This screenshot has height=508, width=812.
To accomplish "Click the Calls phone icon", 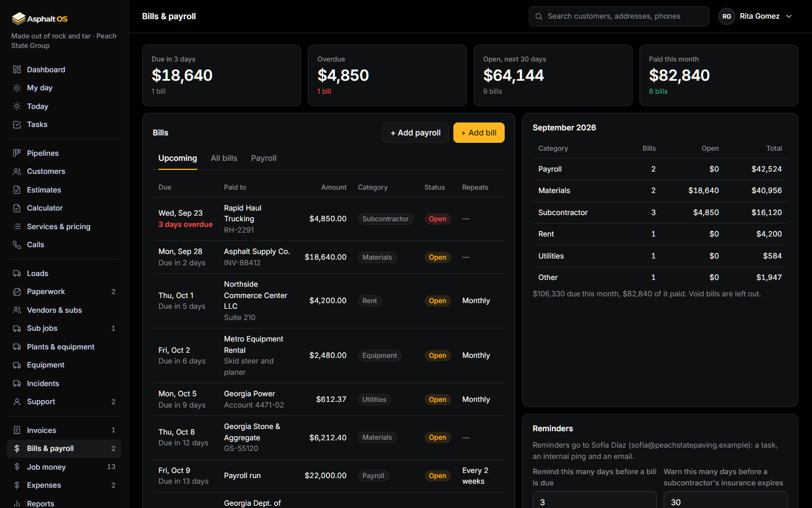I will point(17,245).
